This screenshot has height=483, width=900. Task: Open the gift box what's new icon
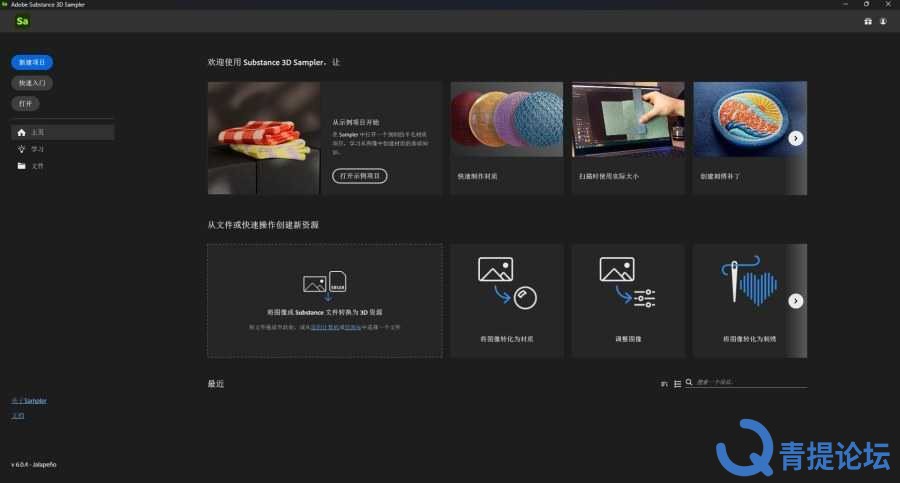[x=868, y=21]
